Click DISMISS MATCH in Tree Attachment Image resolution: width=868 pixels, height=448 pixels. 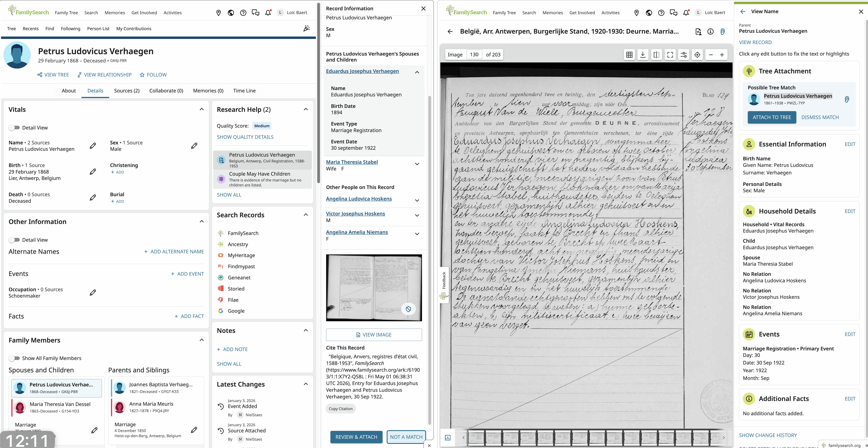[x=820, y=117]
